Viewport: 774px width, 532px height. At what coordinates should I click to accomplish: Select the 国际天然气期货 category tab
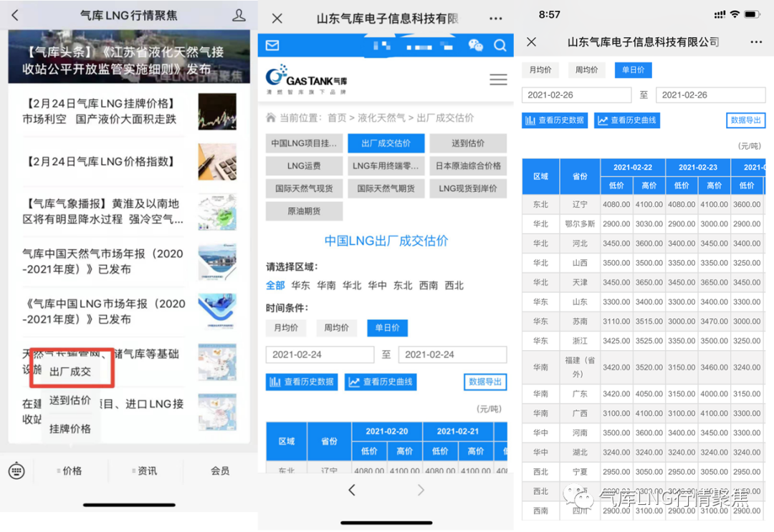point(386,188)
